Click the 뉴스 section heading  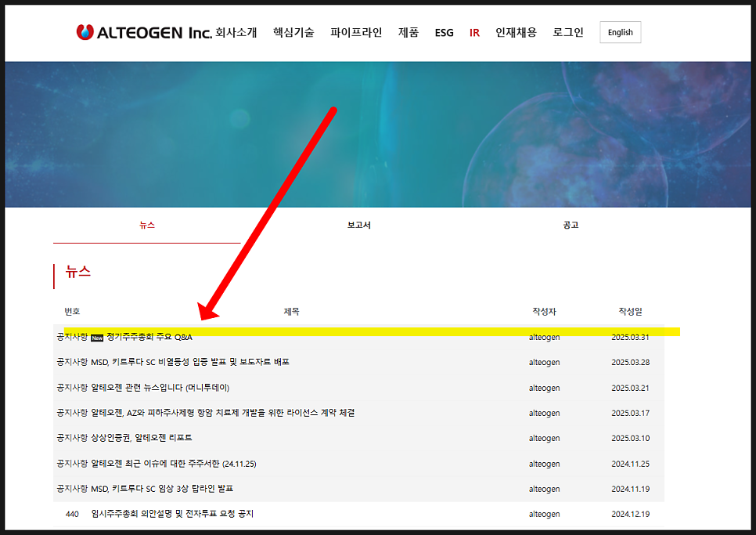point(78,272)
